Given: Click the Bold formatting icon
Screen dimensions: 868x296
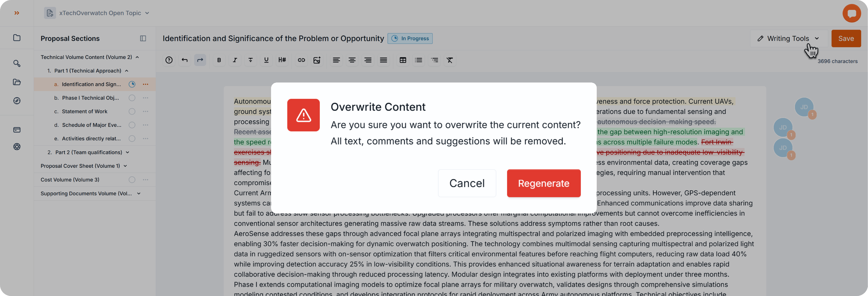Looking at the screenshot, I should click(219, 60).
